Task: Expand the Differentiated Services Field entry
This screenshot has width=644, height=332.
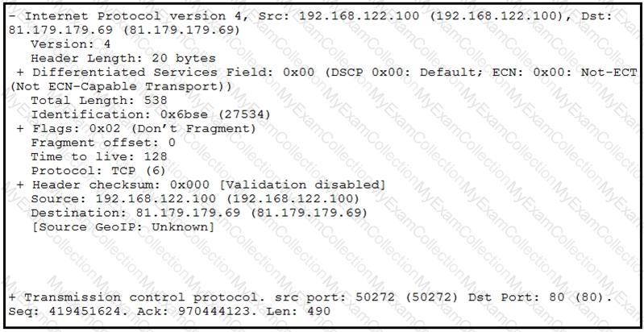Action: (19, 73)
